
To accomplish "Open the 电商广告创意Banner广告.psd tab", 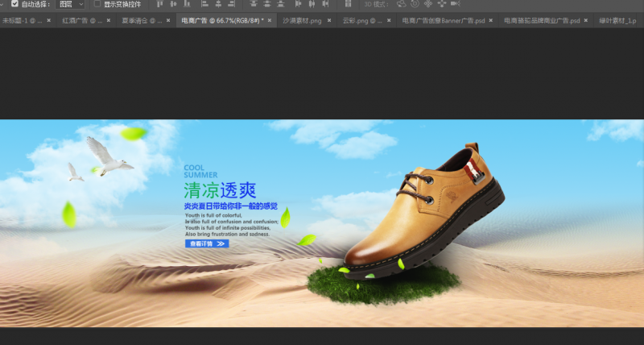I will (443, 20).
